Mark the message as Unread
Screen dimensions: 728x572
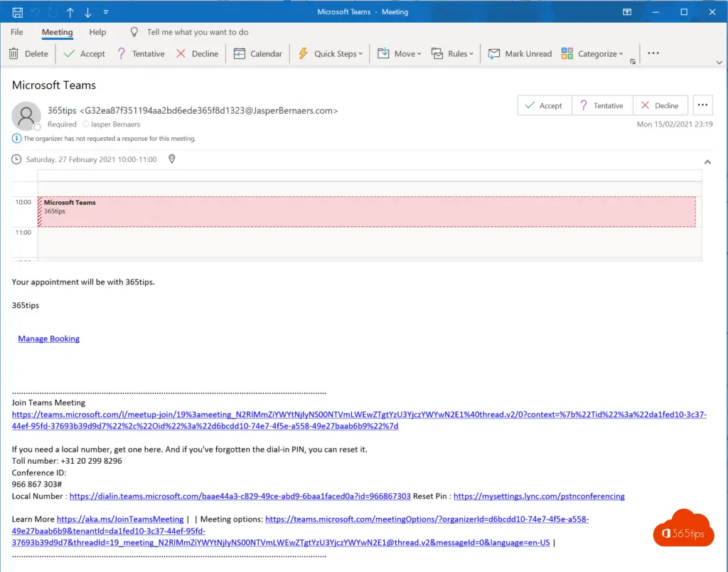tap(520, 53)
